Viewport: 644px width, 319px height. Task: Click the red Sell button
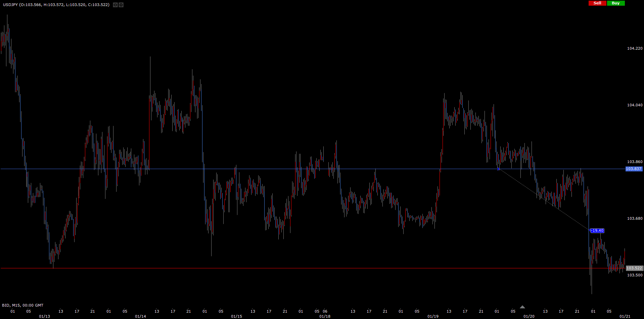[x=597, y=3]
